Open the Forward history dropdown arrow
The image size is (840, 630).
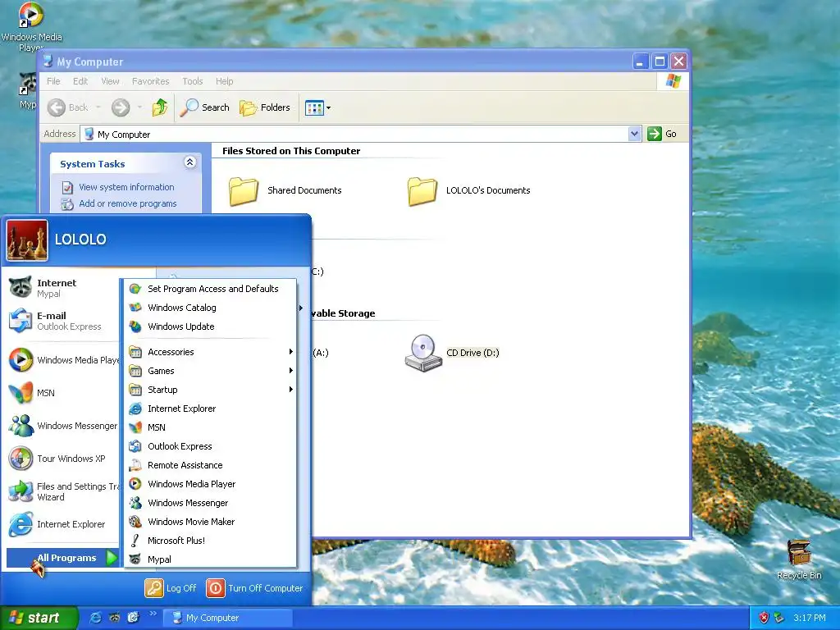point(139,107)
